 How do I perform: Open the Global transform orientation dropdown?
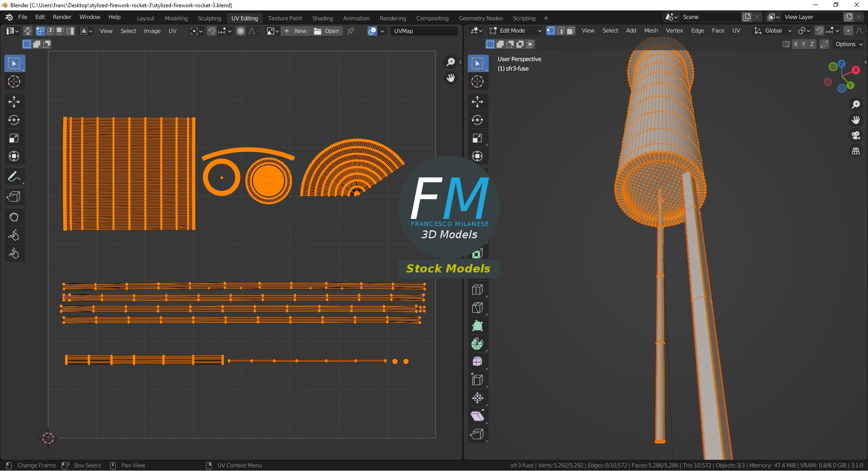click(x=773, y=31)
